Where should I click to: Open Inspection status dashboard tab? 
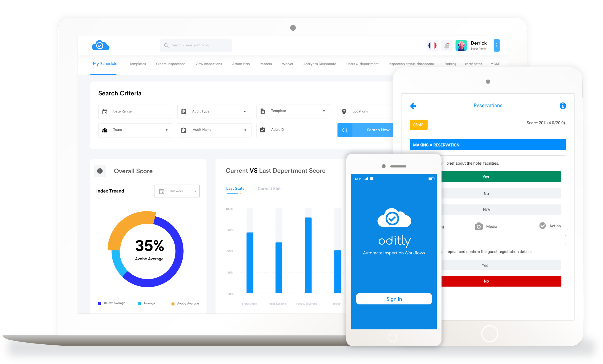[411, 64]
